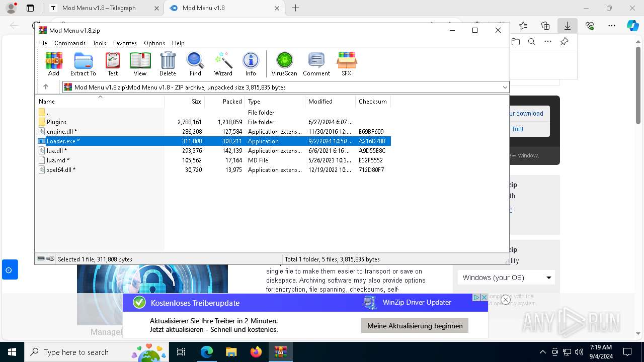Sort by Modified column header
This screenshot has height=362, width=644.
(330, 101)
